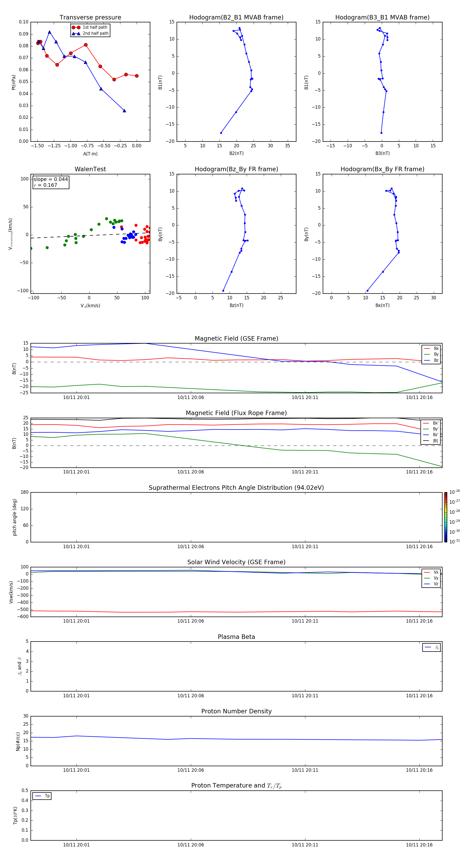Select the 'Hodogram(B2_B1 MVAB frame)' title

(x=236, y=17)
